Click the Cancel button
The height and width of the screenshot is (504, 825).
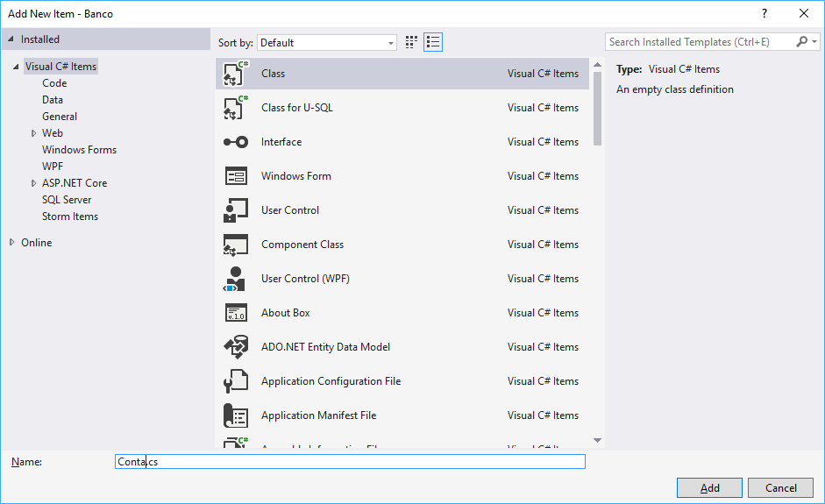(781, 487)
